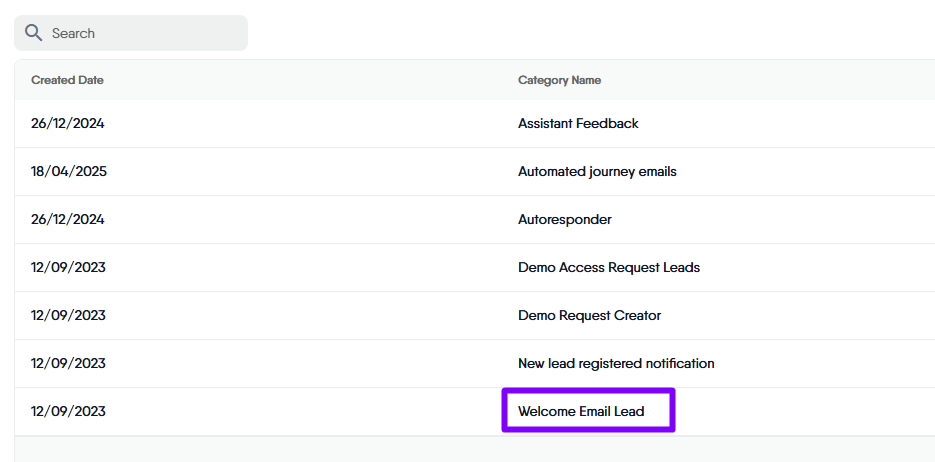Click the date cell in Autoresponder row
Viewport: 935px width, 462px height.
pyautogui.click(x=67, y=220)
